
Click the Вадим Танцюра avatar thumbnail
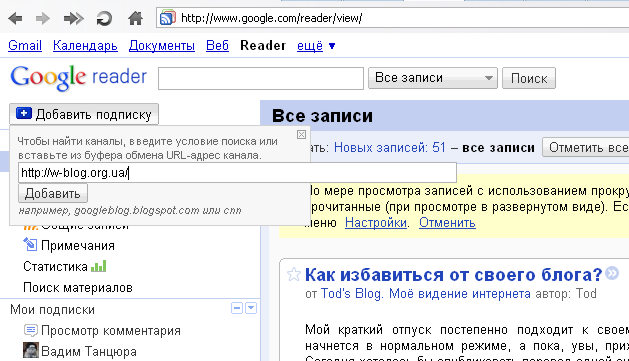tap(30, 351)
